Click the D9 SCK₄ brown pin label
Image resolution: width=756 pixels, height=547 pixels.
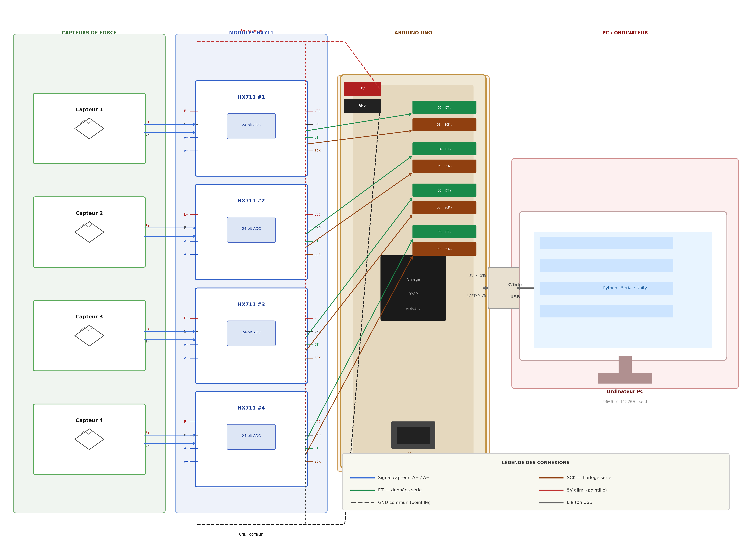444,249
